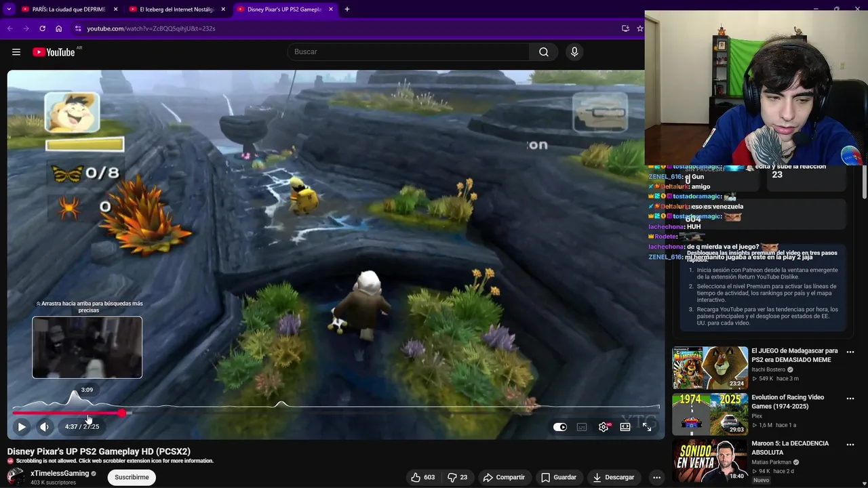Jump to heatmap peak mid-timeline
The image size is (868, 488).
[x=281, y=405]
